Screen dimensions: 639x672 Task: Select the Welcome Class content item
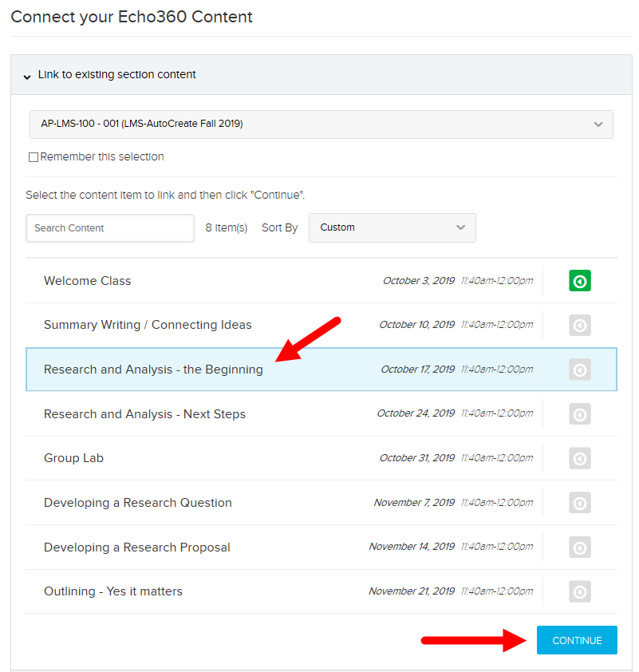coord(321,281)
